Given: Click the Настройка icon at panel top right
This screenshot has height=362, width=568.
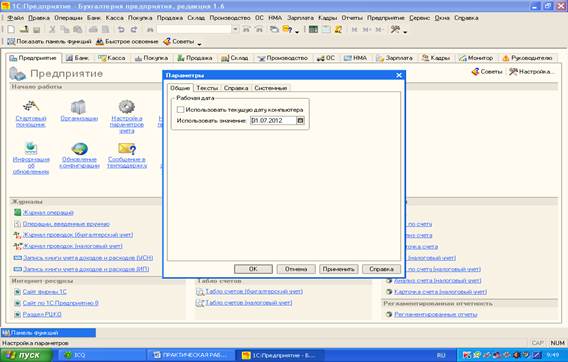Looking at the screenshot, I should 531,72.
